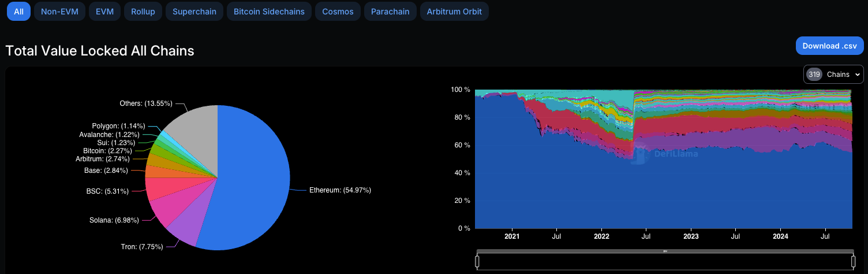The height and width of the screenshot is (274, 868).
Task: Click the Ethereum: (54.97%) label
Action: pos(340,190)
